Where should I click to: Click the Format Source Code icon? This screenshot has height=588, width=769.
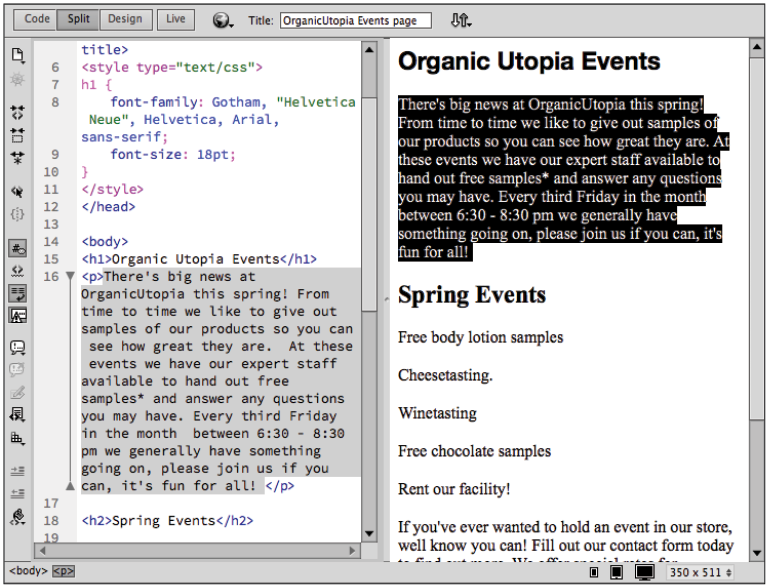tap(17, 517)
